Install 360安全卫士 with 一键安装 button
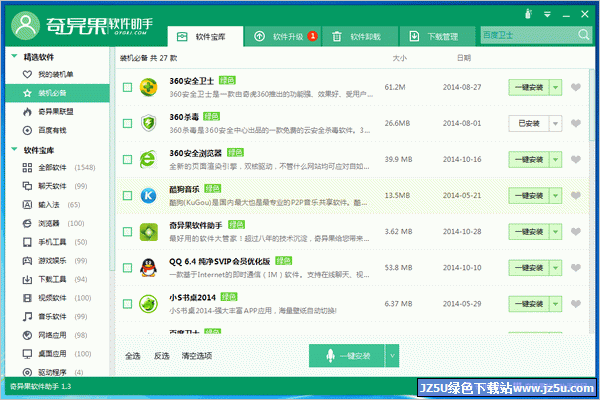 529,88
